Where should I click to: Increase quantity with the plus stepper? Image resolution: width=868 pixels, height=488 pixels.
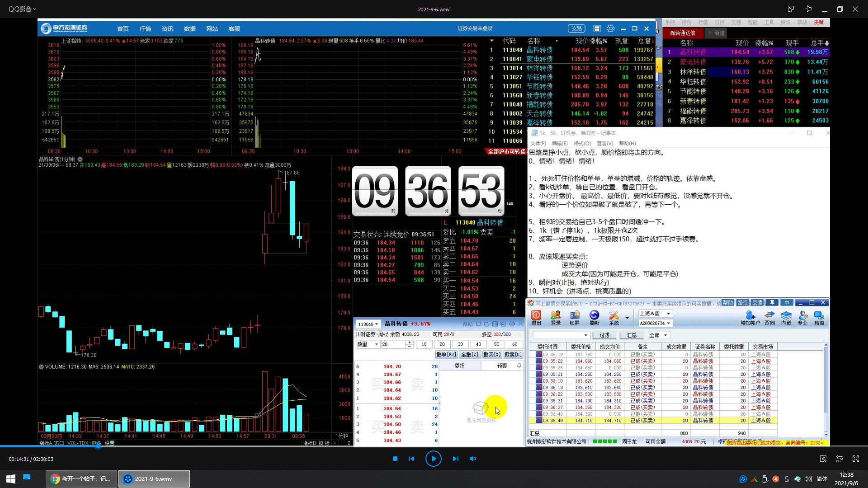pos(410,343)
